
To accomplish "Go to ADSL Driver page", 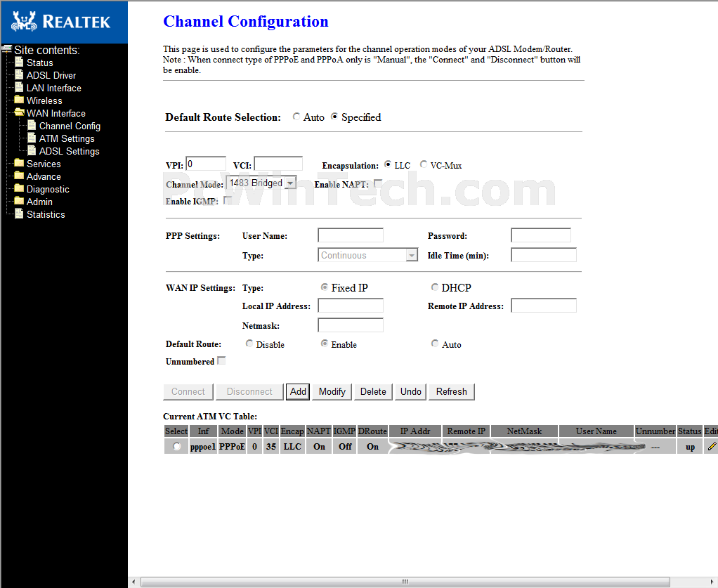I will pos(51,76).
